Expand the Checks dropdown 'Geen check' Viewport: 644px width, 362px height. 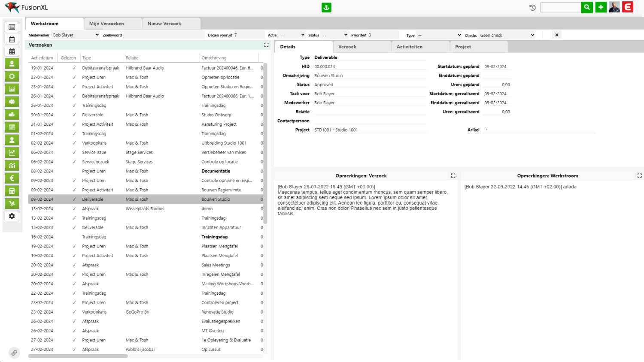click(507, 35)
